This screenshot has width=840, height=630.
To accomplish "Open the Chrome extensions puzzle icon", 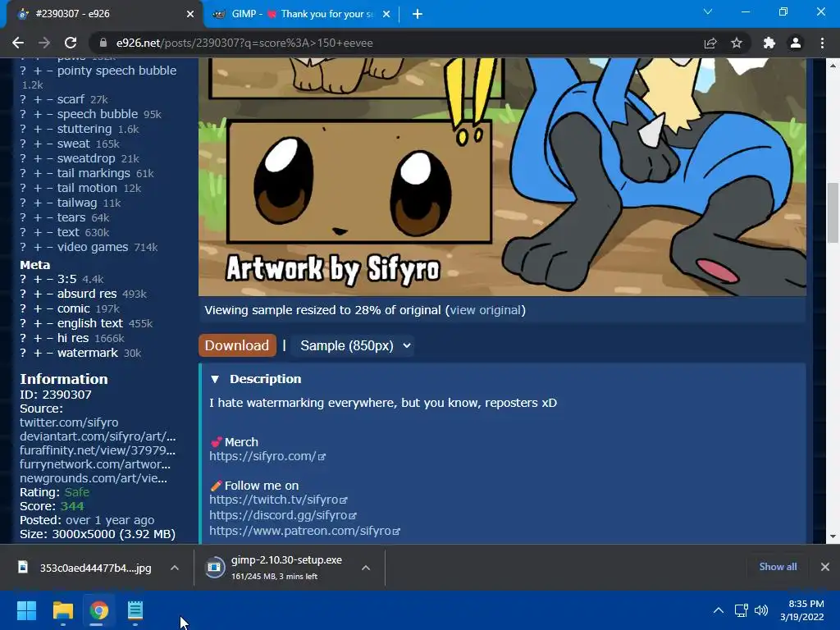I will [x=769, y=43].
